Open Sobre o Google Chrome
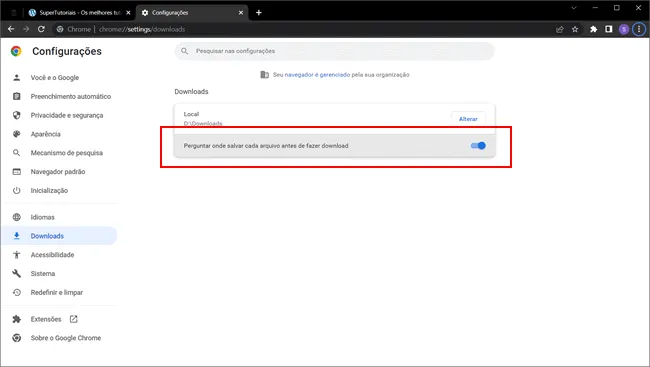 click(x=65, y=338)
